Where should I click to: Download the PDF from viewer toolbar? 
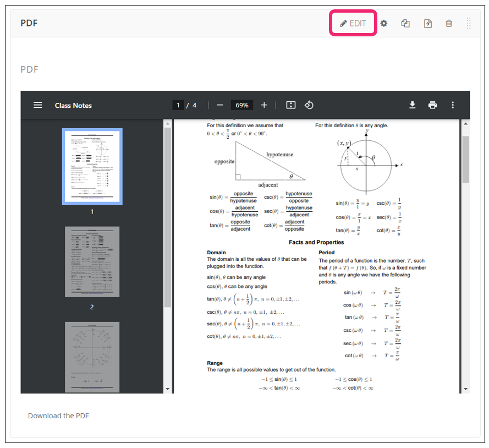point(413,105)
